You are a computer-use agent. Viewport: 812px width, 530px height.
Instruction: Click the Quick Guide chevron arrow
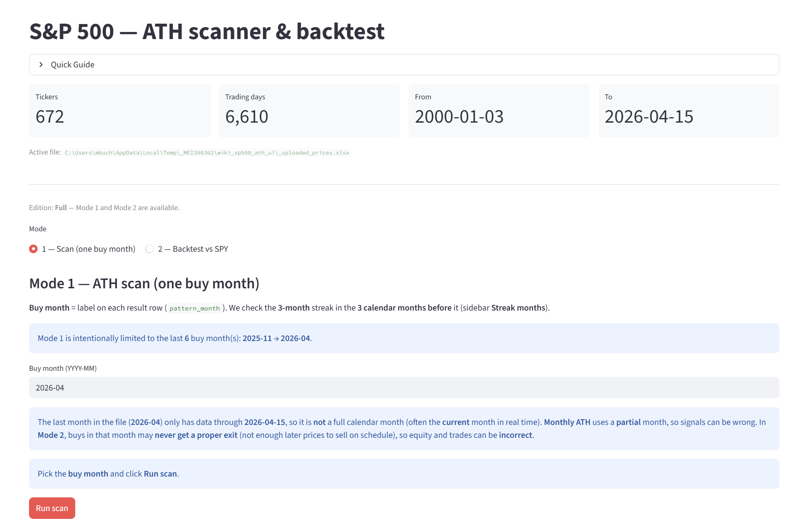pos(41,65)
